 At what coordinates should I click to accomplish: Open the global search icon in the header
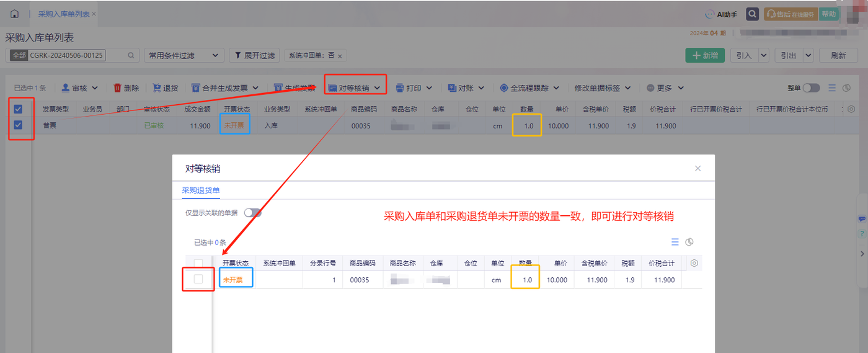pyautogui.click(x=752, y=14)
